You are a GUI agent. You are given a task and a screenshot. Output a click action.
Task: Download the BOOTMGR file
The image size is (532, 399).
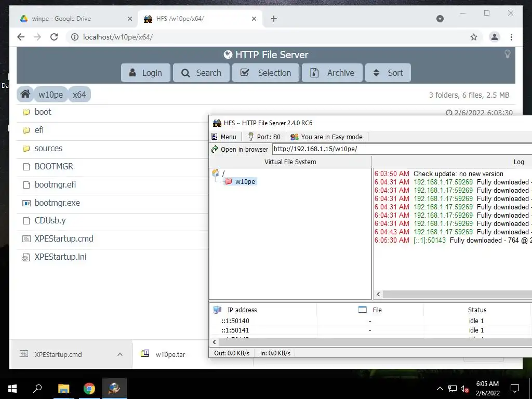coord(54,166)
